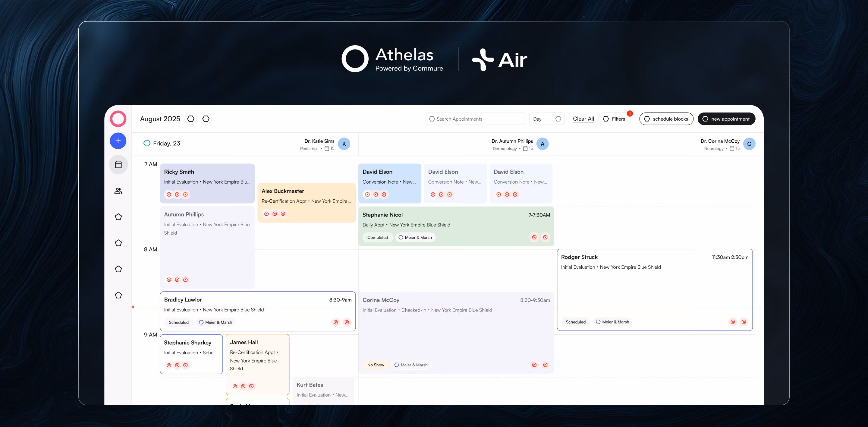Click the August 2025 month title
This screenshot has height=427, width=868.
(x=160, y=119)
